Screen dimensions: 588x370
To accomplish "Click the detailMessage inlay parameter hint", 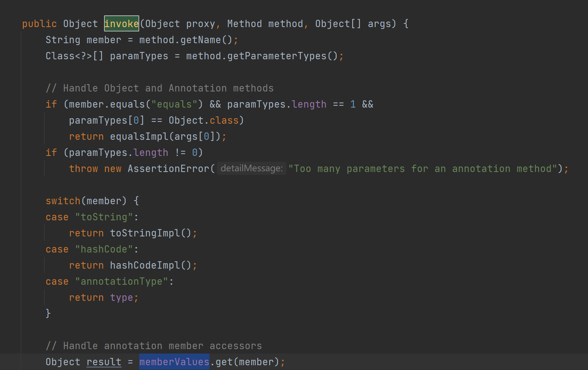I will 251,168.
